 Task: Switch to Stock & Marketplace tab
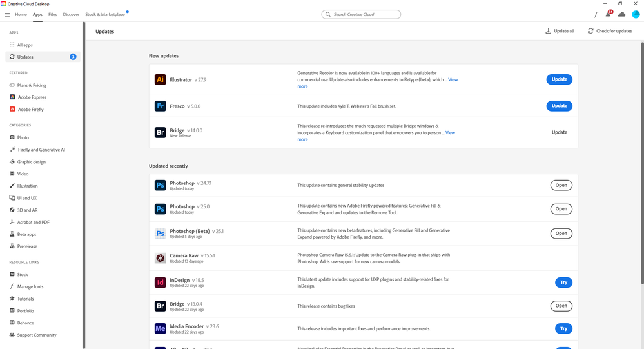coord(104,14)
